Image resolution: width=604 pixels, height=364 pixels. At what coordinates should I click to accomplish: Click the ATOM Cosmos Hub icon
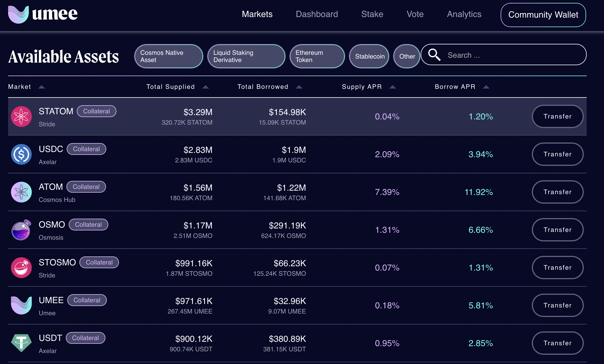pos(21,192)
